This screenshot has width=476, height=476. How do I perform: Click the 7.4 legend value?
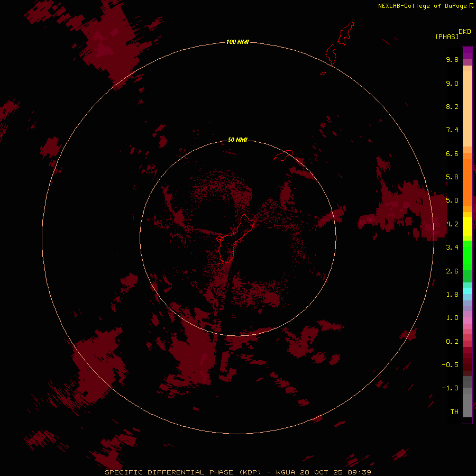point(452,130)
